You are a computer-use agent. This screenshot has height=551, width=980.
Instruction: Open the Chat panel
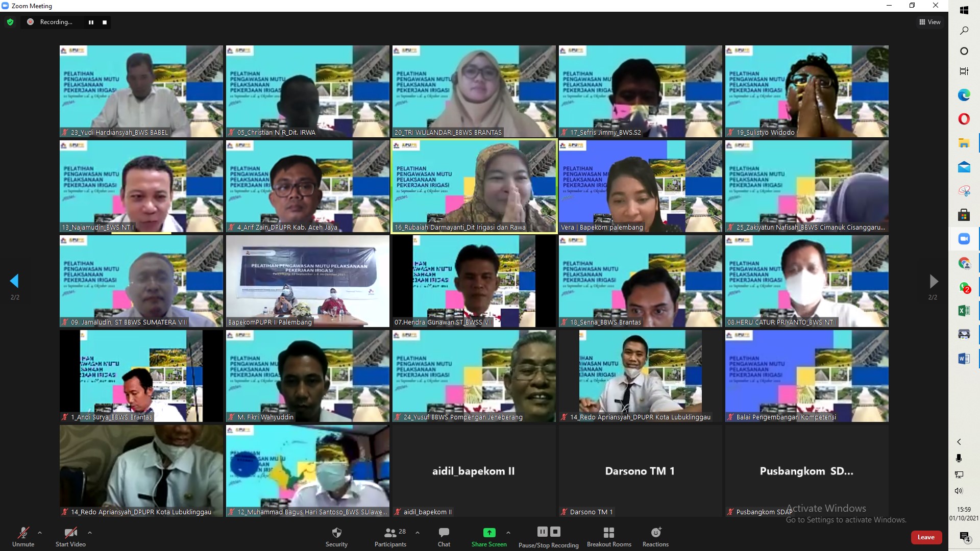[444, 537]
